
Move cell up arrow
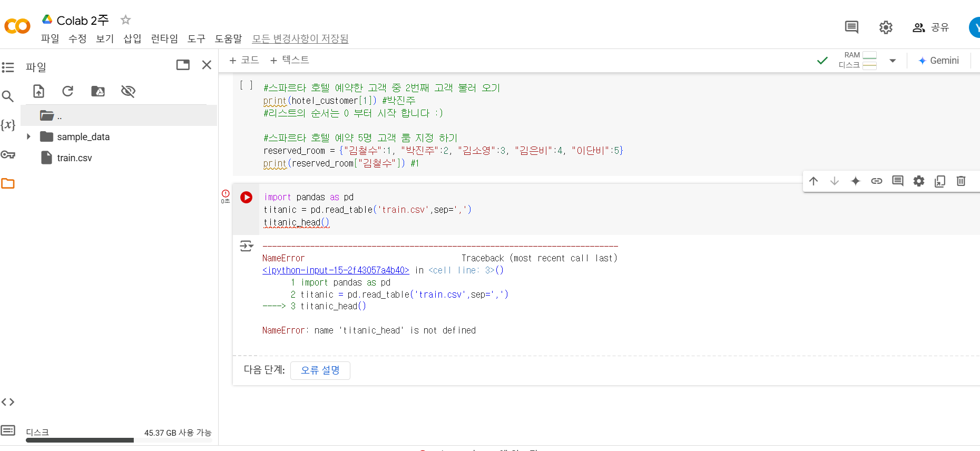[x=814, y=181]
